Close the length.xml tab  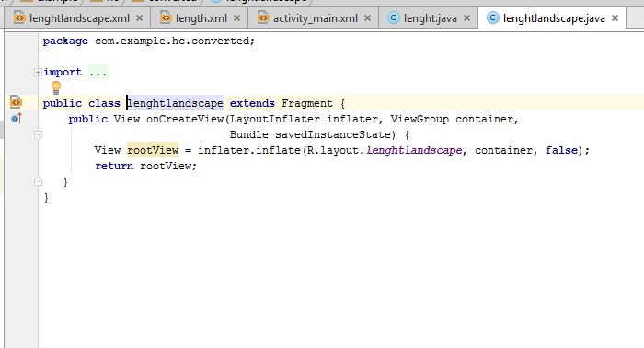coord(236,18)
